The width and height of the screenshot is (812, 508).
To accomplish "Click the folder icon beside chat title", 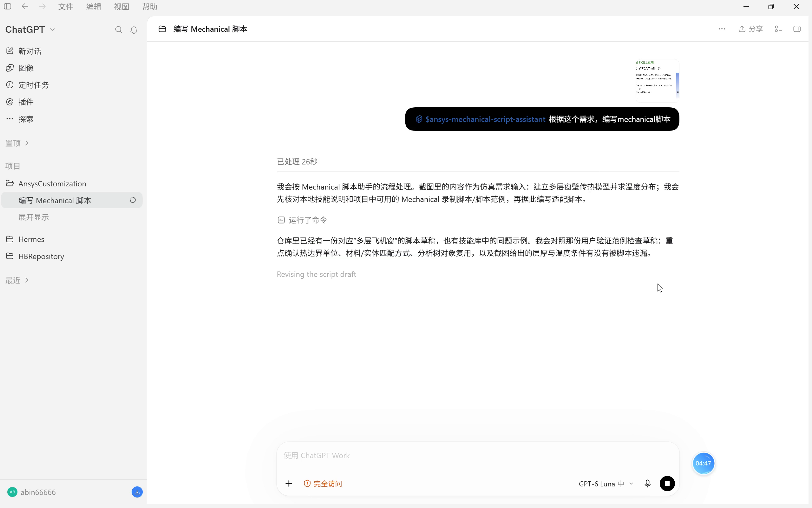I will click(x=162, y=29).
